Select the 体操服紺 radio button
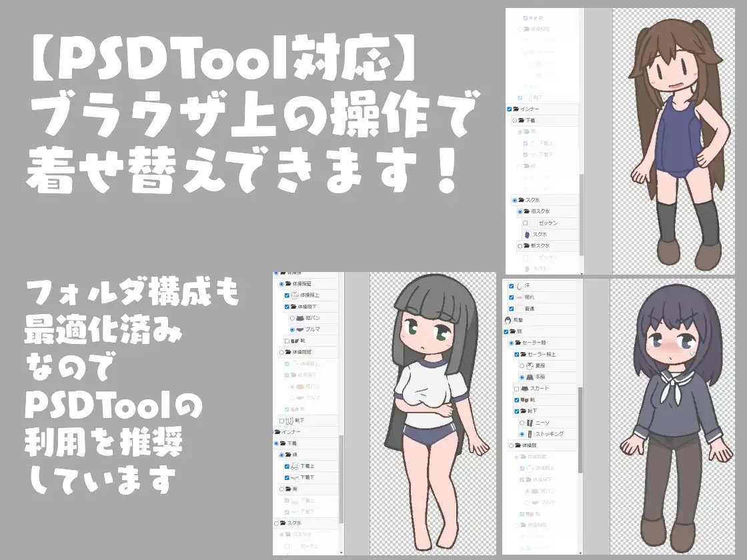Image resolution: width=747 pixels, height=560 pixels. point(281,352)
